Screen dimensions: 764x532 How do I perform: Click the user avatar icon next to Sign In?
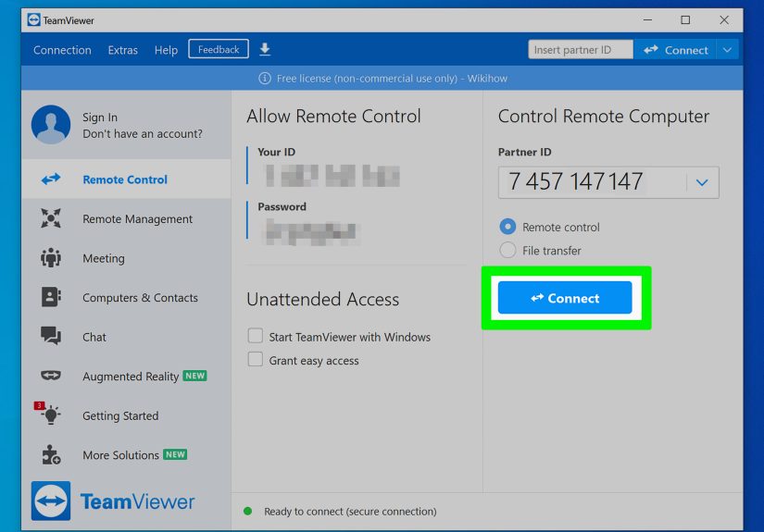(51, 125)
